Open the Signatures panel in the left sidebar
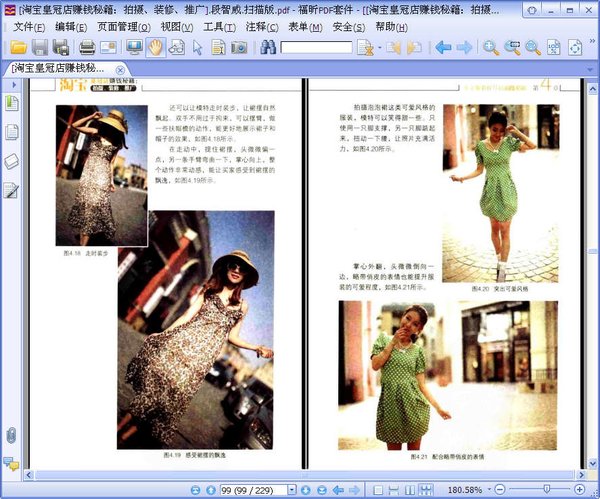Viewport: 600px width, 499px height. [x=11, y=190]
